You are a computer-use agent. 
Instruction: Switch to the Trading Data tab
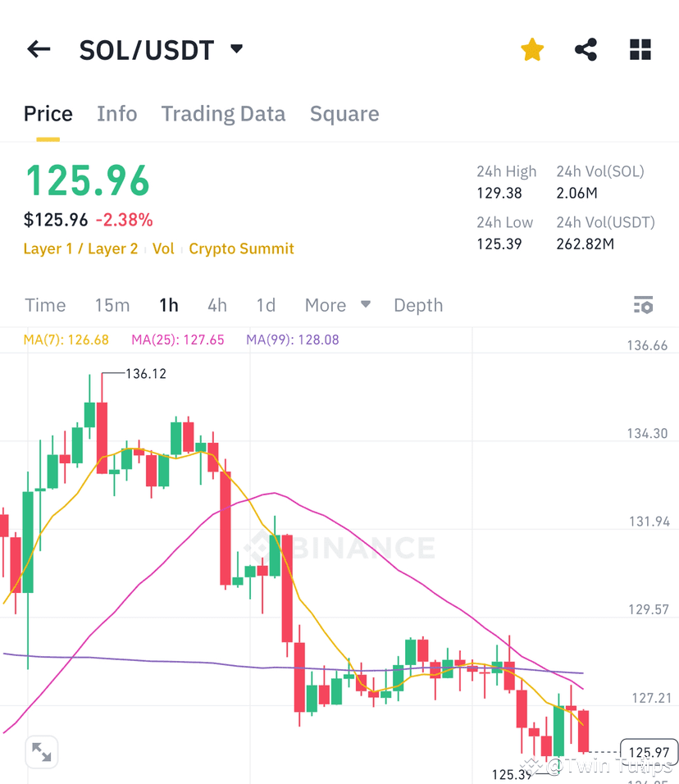(223, 114)
